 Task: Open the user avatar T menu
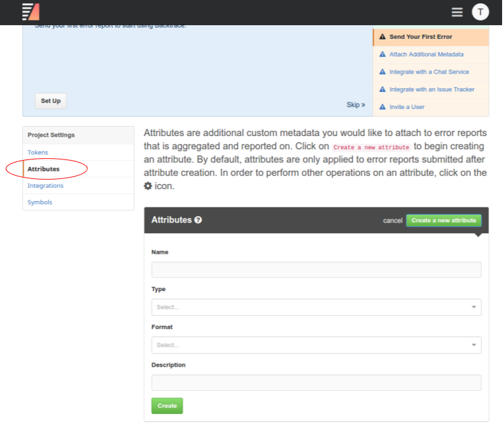pyautogui.click(x=481, y=12)
